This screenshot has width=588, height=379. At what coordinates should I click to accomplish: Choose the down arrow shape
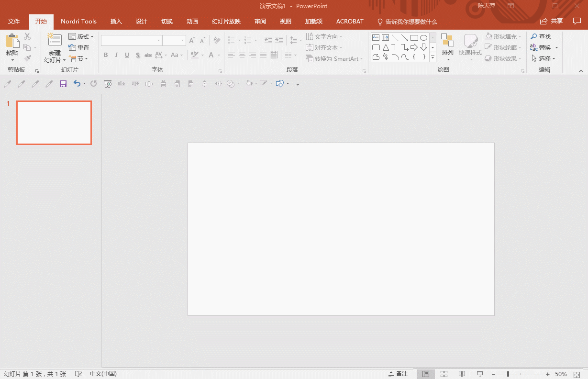[424, 47]
